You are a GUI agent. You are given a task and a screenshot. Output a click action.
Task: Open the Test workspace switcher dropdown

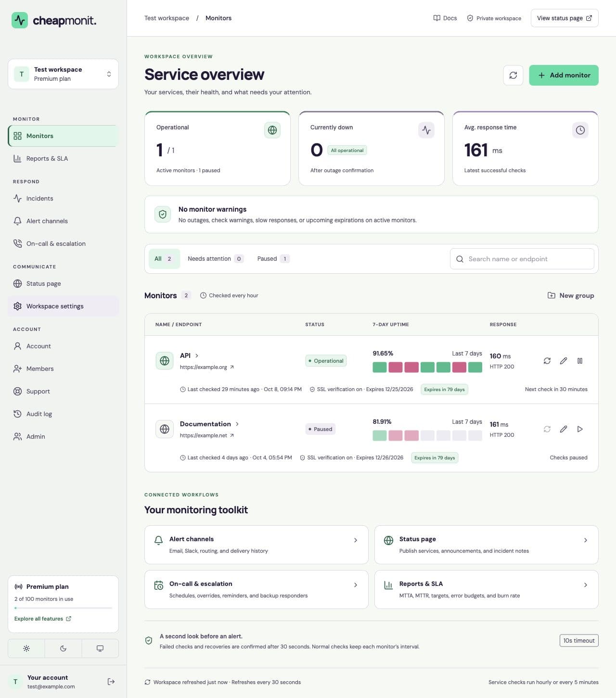click(x=63, y=74)
